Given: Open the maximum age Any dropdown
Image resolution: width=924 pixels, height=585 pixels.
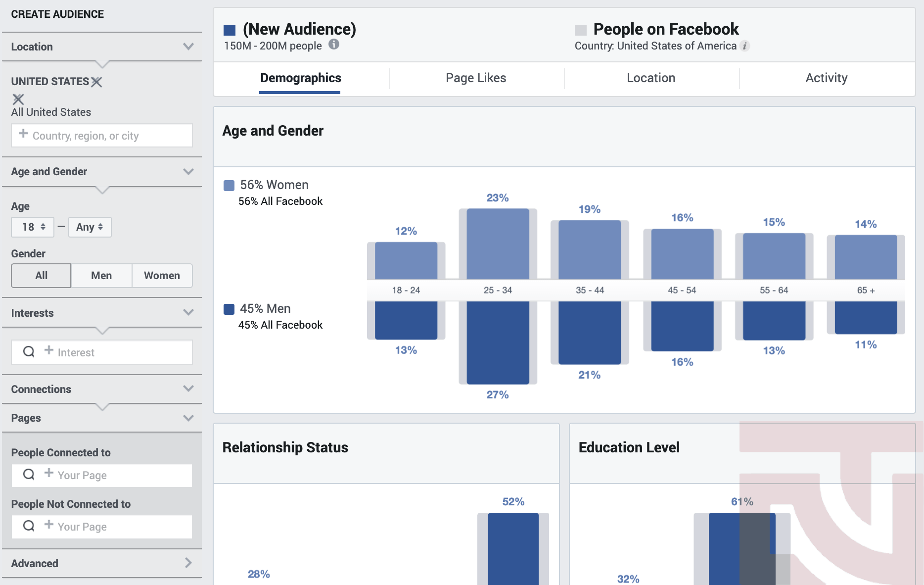Looking at the screenshot, I should pos(90,227).
